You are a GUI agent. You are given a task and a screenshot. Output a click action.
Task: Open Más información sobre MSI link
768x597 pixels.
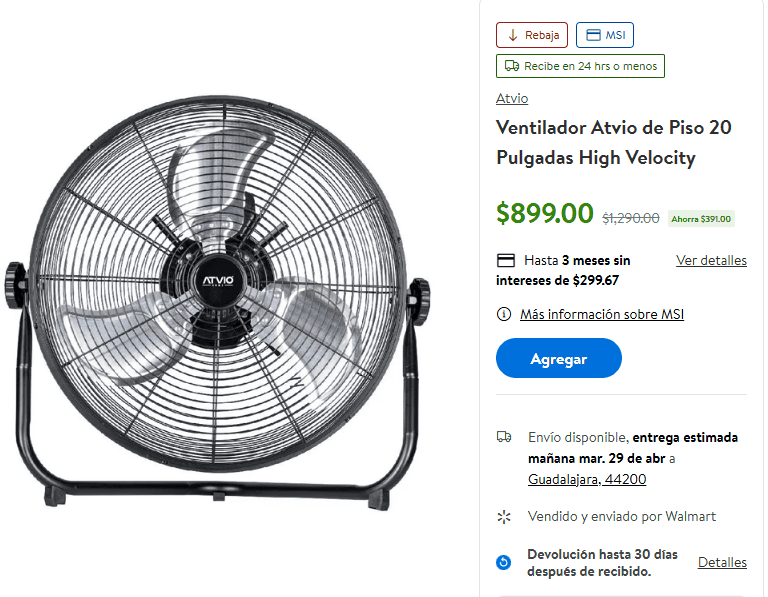point(602,314)
